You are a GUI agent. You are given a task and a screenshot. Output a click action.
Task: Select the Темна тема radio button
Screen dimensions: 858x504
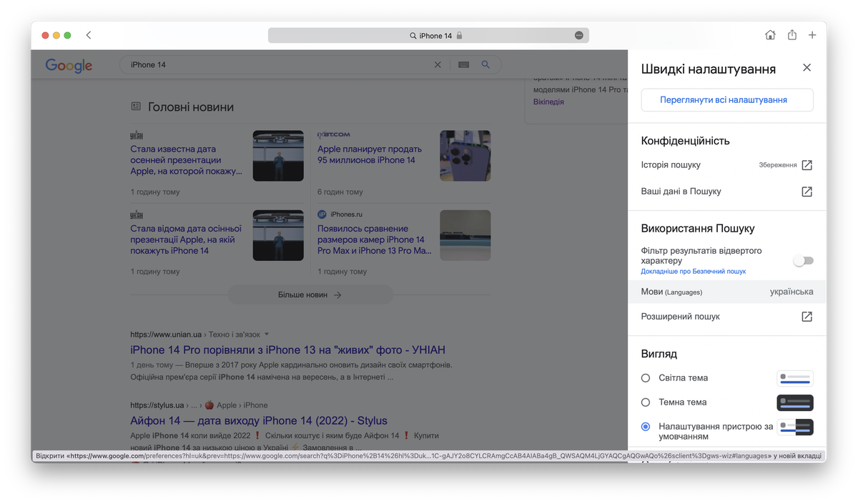[646, 402]
